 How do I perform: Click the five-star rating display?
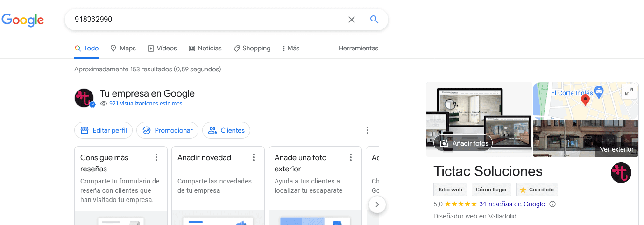click(x=461, y=204)
